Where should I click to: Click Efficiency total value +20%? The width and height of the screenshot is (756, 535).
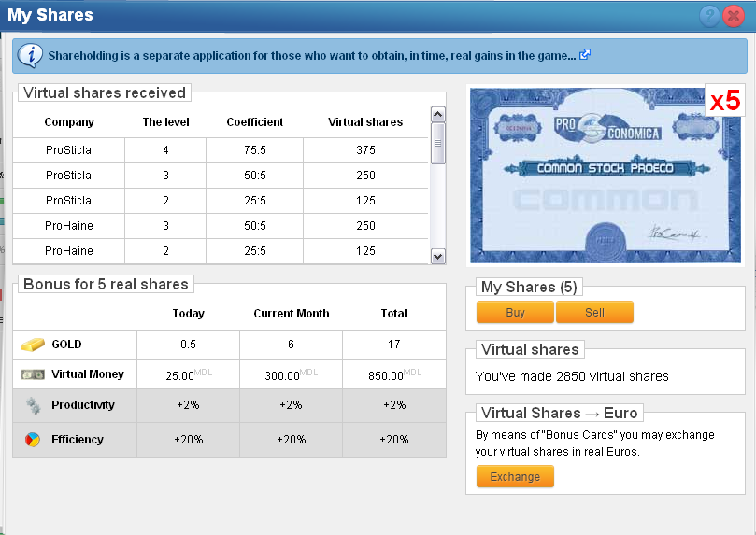pos(394,440)
